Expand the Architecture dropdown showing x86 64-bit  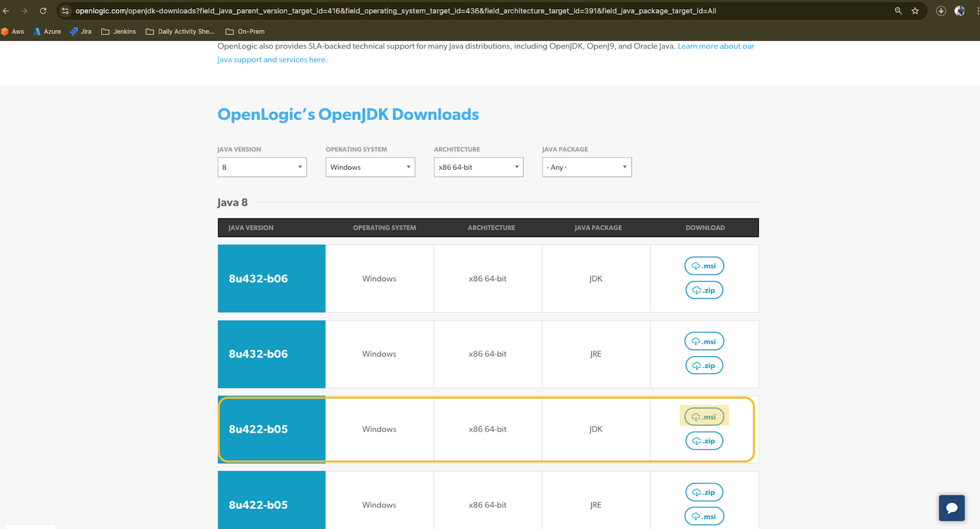pyautogui.click(x=479, y=167)
